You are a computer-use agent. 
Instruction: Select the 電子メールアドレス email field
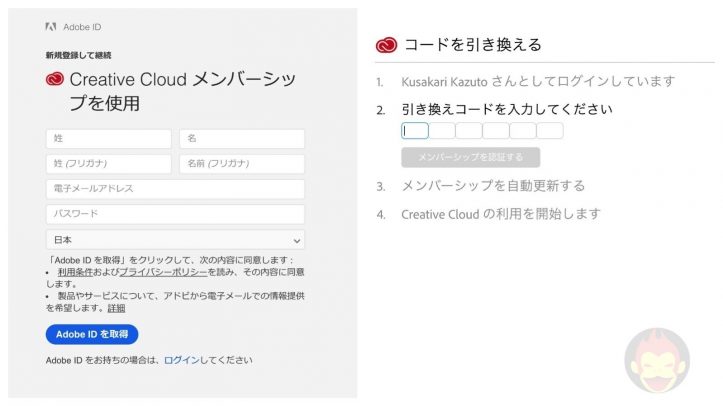pos(175,188)
